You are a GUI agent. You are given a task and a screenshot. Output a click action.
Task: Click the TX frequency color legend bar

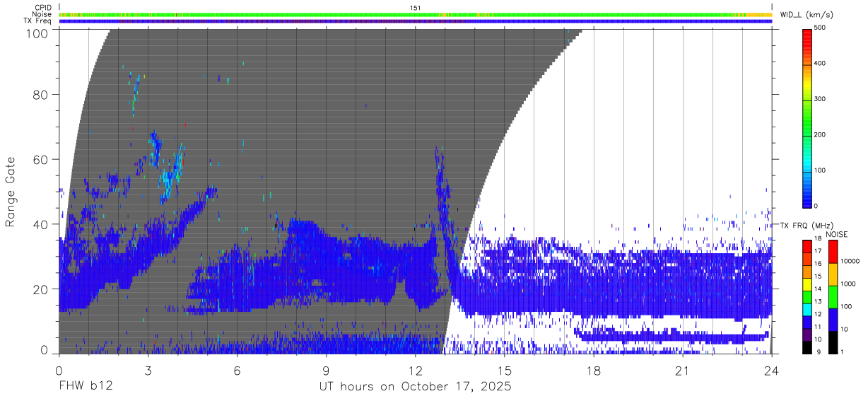tap(807, 297)
